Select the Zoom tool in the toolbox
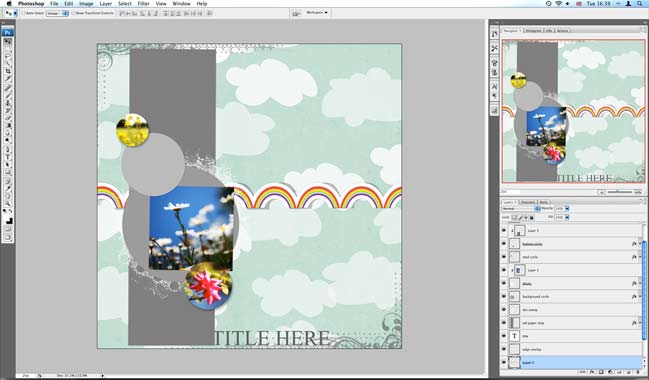 [8, 203]
